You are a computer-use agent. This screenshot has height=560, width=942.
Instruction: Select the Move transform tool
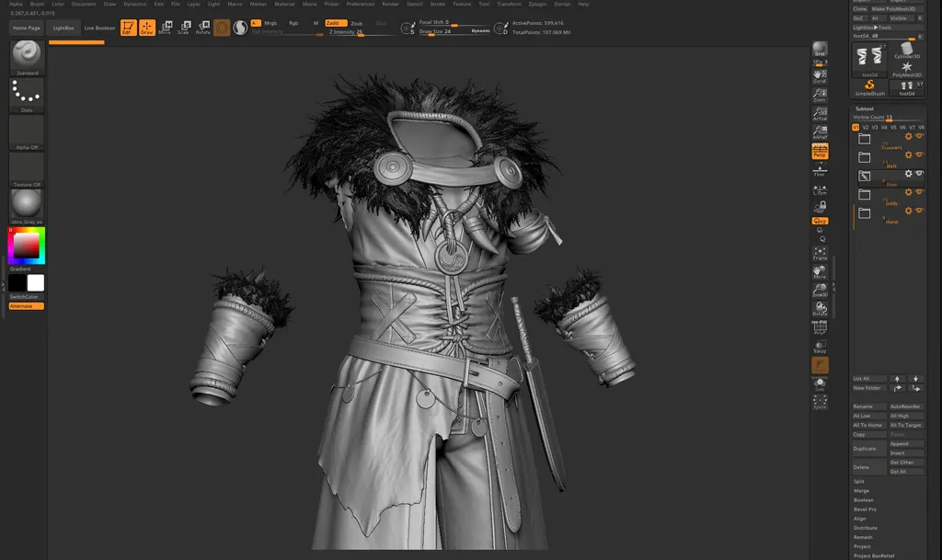pos(166,28)
